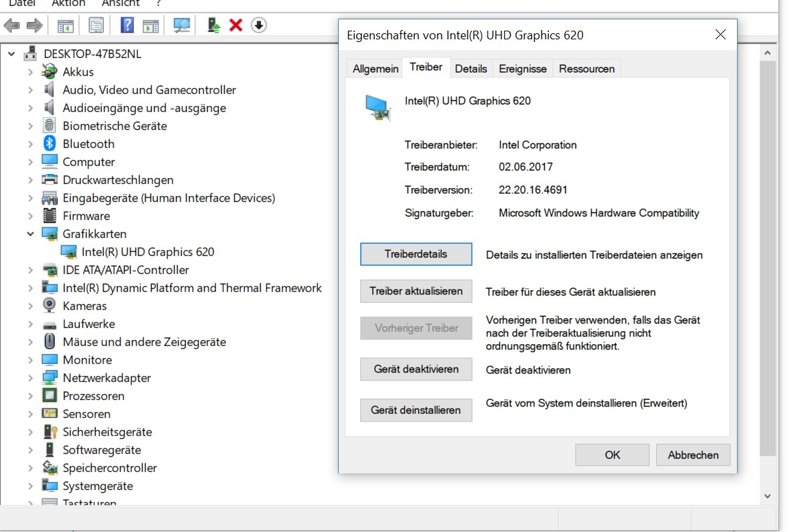Click the disable device down-arrow icon
Image resolution: width=789 pixels, height=532 pixels.
point(259,25)
